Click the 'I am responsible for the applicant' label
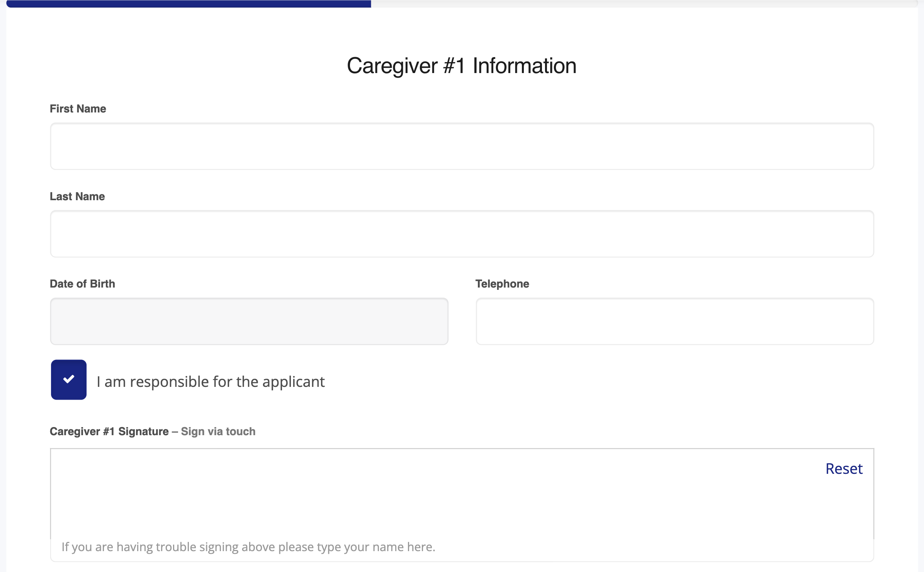This screenshot has height=572, width=924. click(x=211, y=382)
